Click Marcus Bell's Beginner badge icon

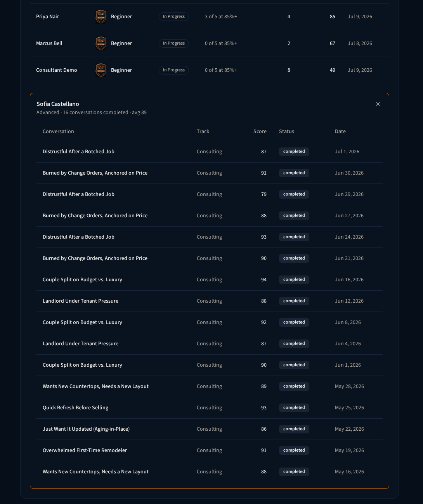(101, 43)
